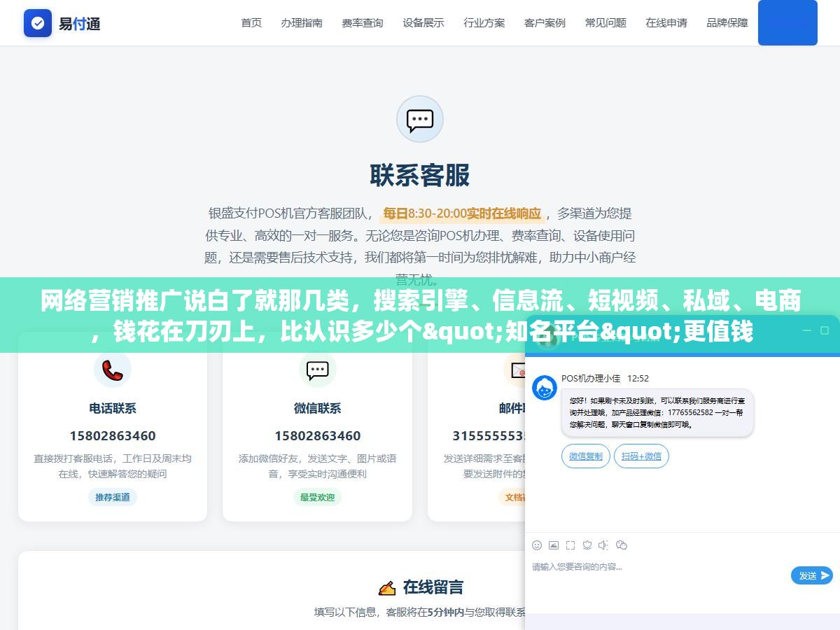Click the 12:52 timestamp in chat
Image resolution: width=840 pixels, height=630 pixels.
tap(638, 379)
